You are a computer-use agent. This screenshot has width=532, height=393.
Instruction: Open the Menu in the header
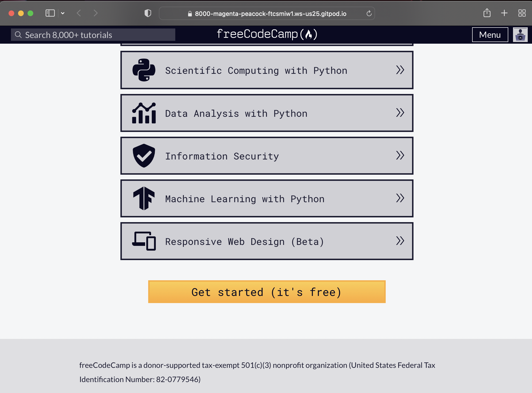490,34
